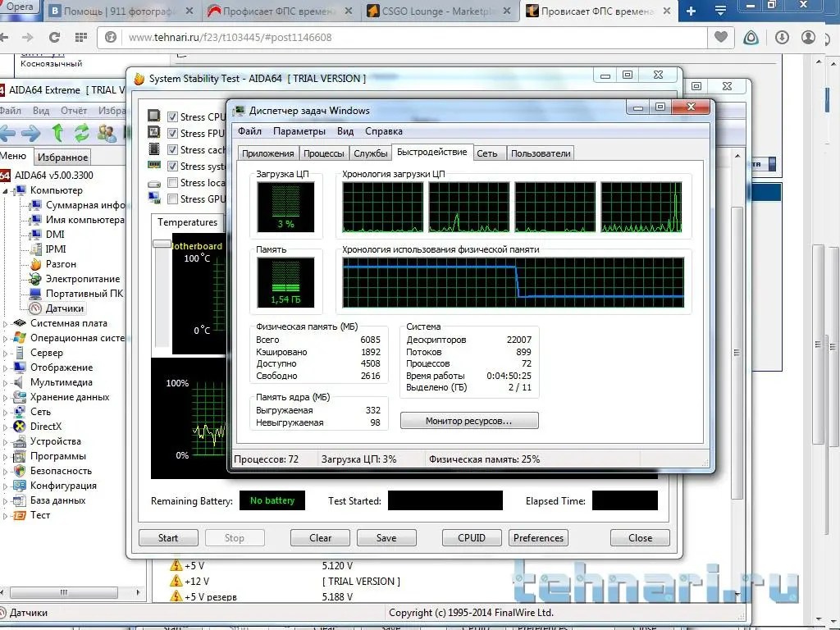The width and height of the screenshot is (840, 630).
Task: Reload the page with the browser refresh icon
Action: (x=55, y=38)
